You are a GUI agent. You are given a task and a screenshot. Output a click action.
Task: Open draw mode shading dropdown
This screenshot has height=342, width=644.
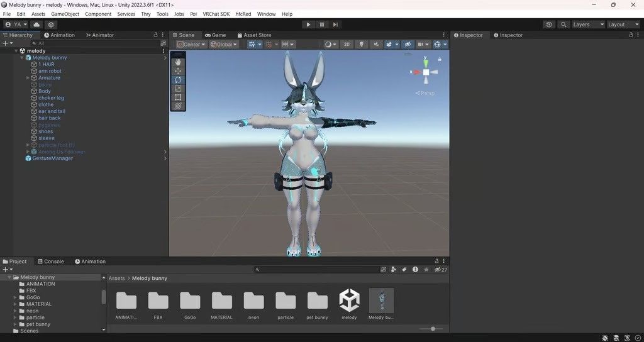click(331, 45)
